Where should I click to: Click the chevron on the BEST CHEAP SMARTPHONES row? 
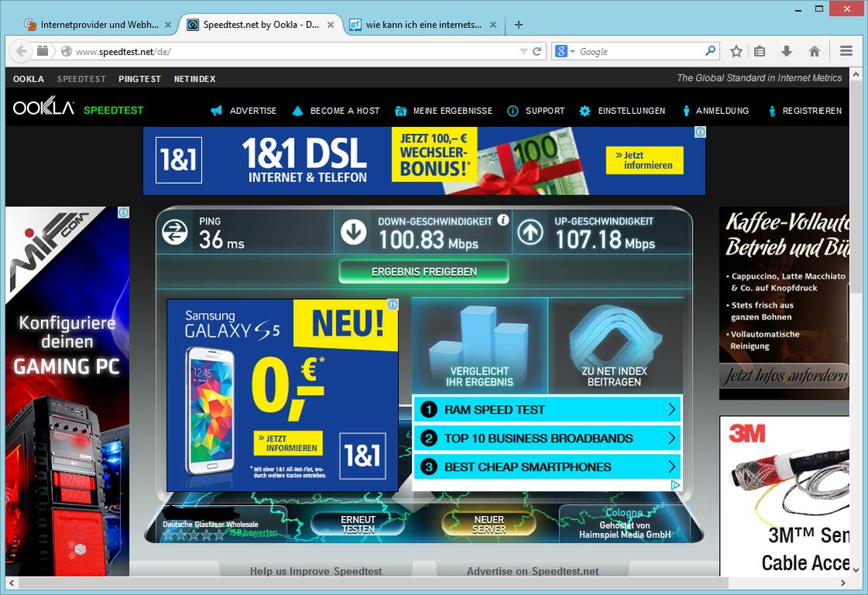click(671, 467)
